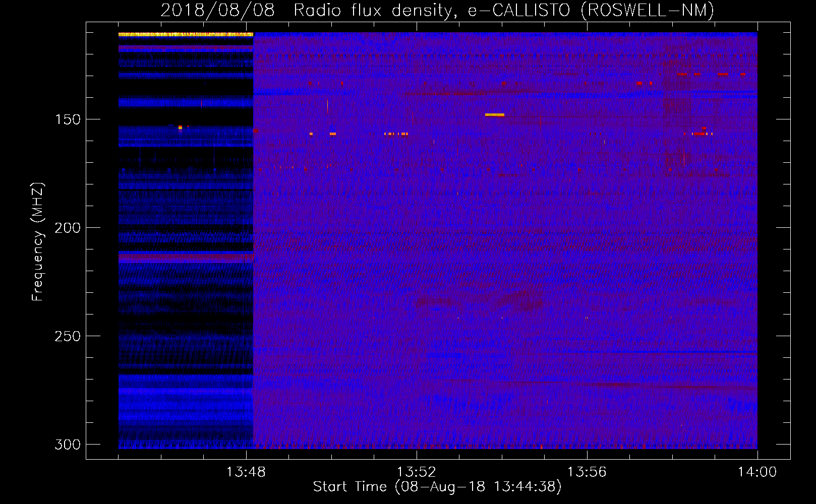Click the red horizontal band near 213 MHz
Image resolution: width=816 pixels, height=504 pixels.
click(186, 257)
